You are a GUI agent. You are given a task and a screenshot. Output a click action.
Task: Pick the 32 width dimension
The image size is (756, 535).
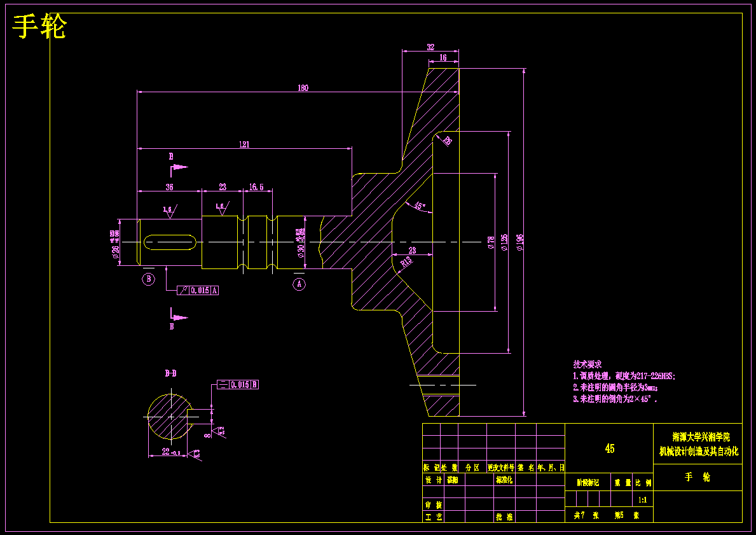430,47
